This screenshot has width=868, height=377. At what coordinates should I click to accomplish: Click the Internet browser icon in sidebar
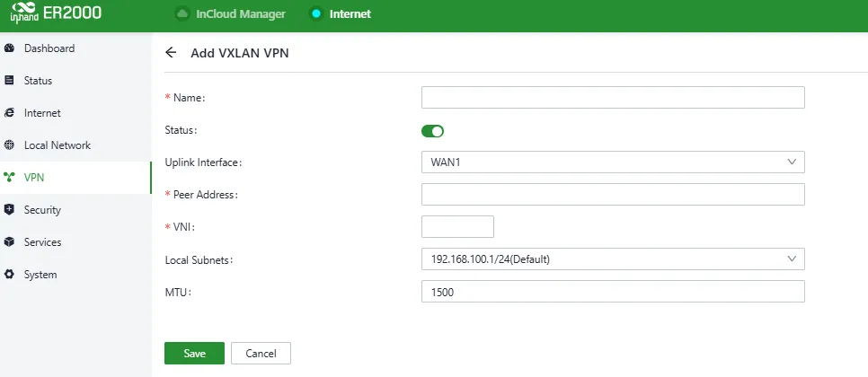pyautogui.click(x=9, y=113)
